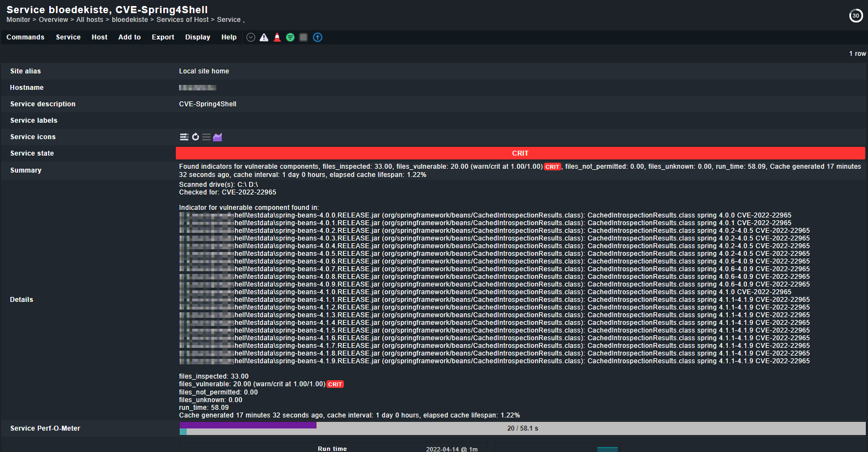Click the Service Perf-O-Meter bar
868x452 pixels.
[x=522, y=428]
